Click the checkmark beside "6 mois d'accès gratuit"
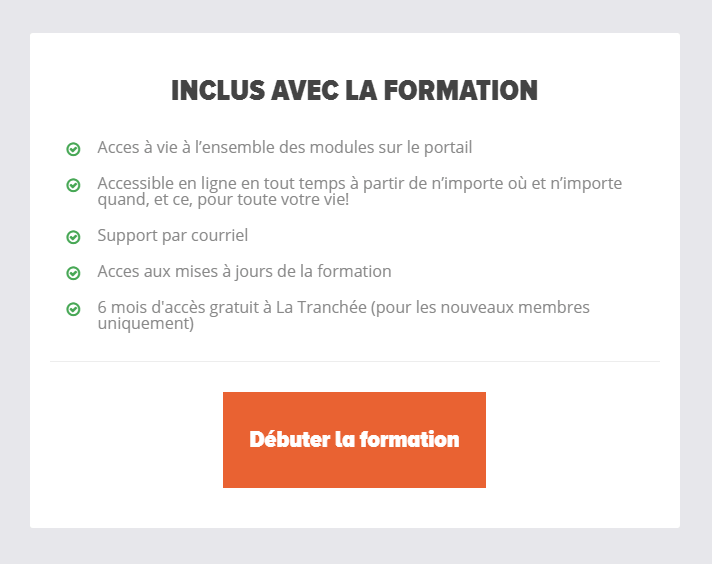This screenshot has height=564, width=712. [73, 309]
